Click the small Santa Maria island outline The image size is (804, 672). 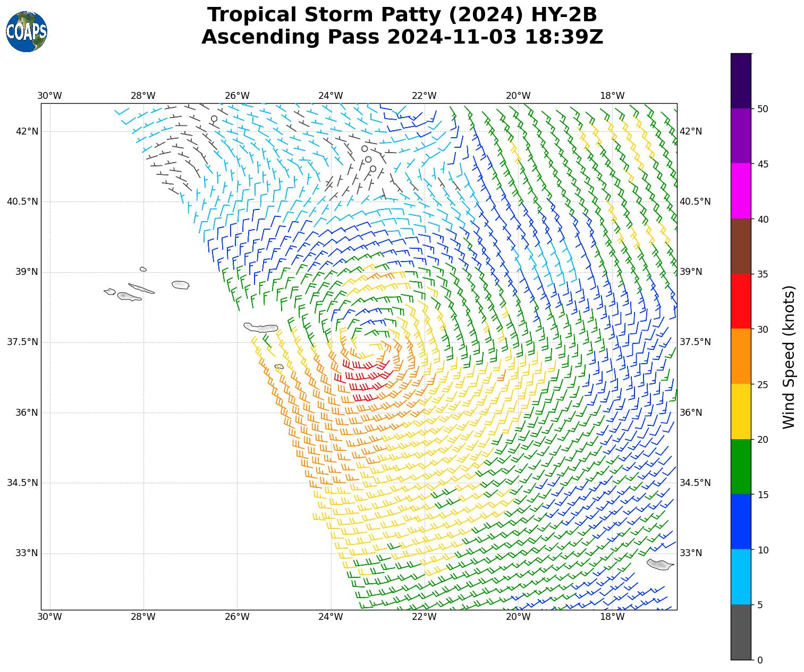(x=279, y=366)
